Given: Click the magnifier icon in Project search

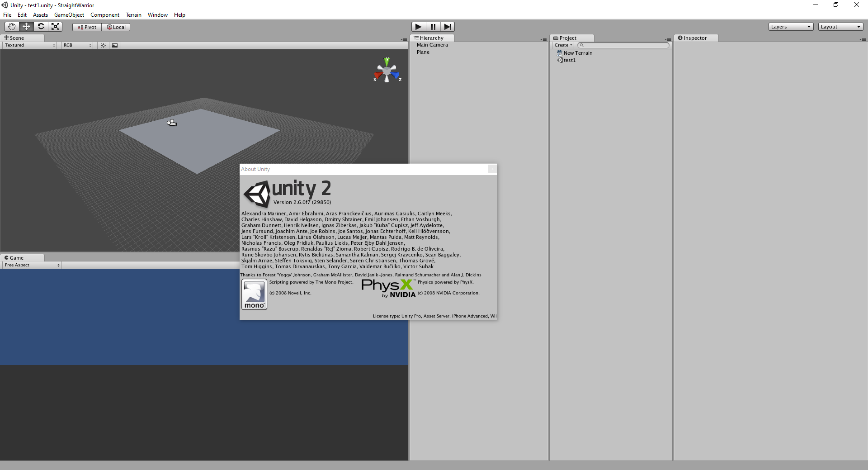Looking at the screenshot, I should pos(582,45).
